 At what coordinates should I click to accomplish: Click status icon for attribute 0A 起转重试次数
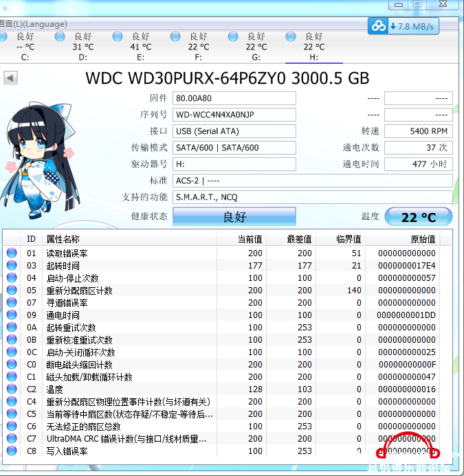(x=12, y=327)
